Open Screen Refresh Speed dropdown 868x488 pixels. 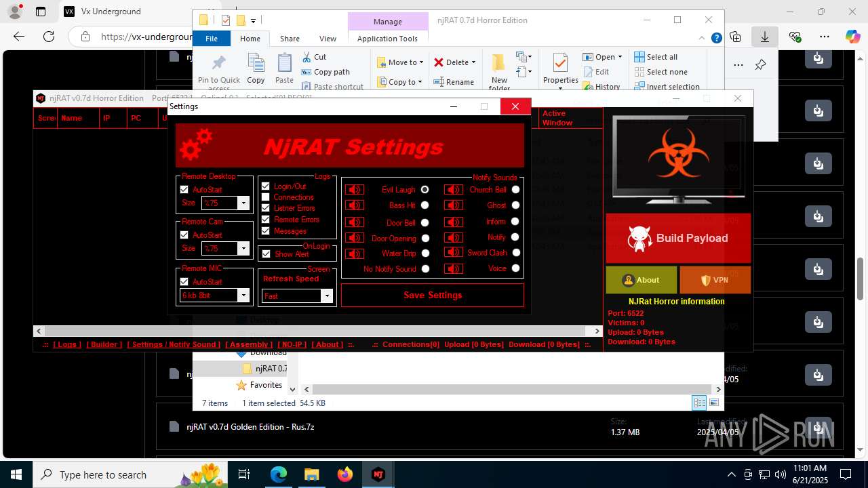326,296
